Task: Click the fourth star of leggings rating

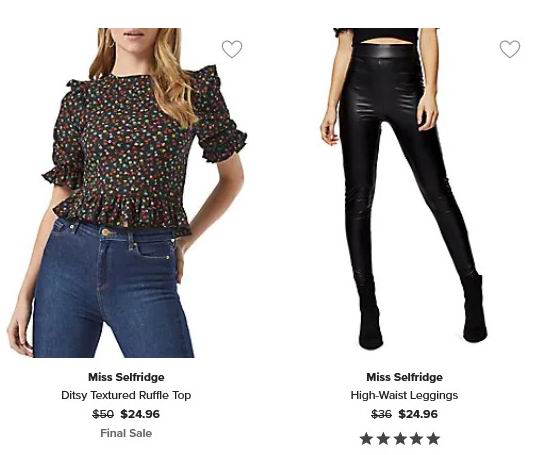Action: click(417, 439)
